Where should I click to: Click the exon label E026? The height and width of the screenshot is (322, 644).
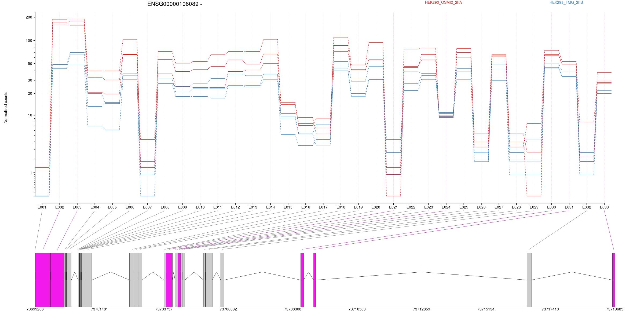[481, 207]
